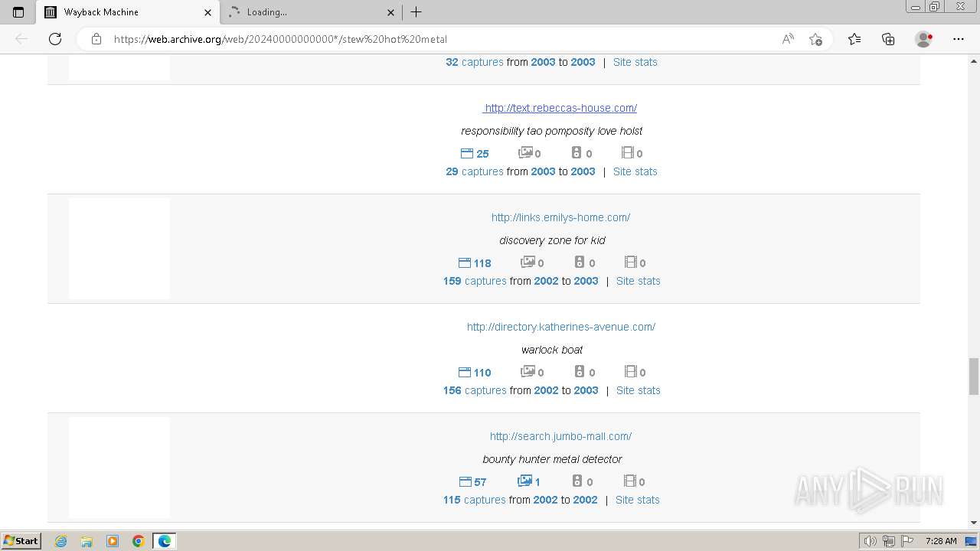The height and width of the screenshot is (551, 980).
Task: Click the webpage capture icon for text.rebeccas-house.com
Action: click(x=466, y=153)
